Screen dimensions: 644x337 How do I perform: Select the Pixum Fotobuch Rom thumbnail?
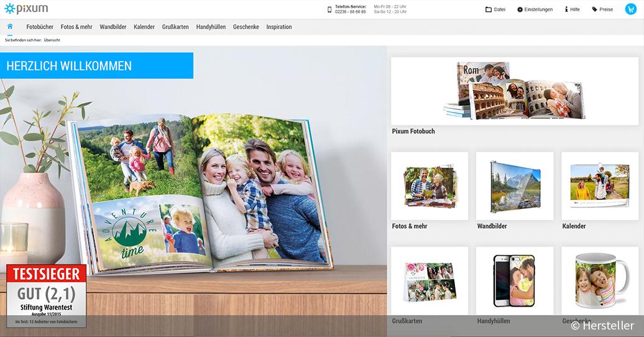point(515,91)
